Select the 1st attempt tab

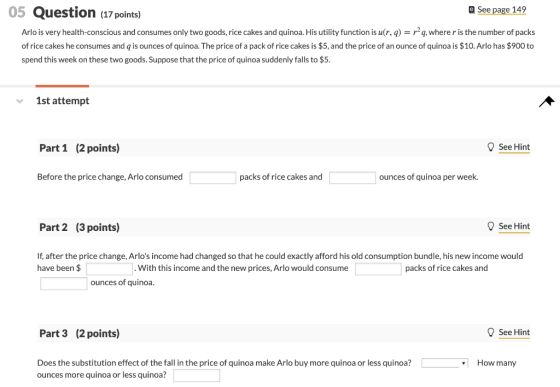coord(62,101)
